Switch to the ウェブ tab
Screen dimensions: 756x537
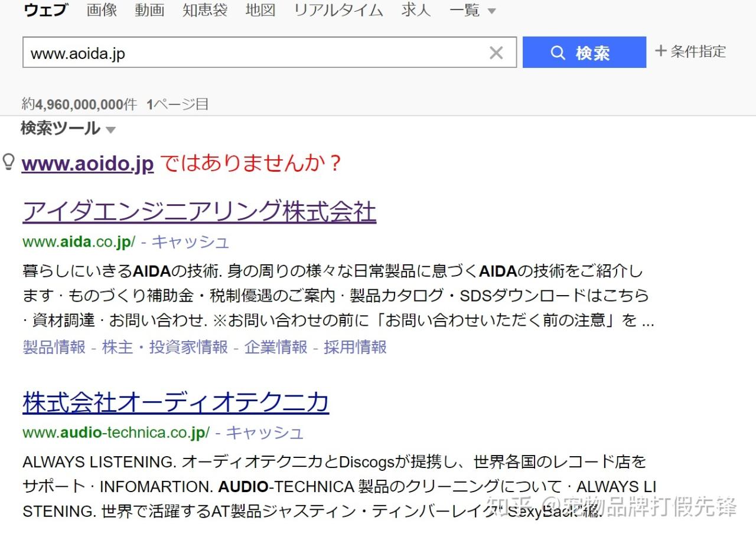tap(45, 10)
